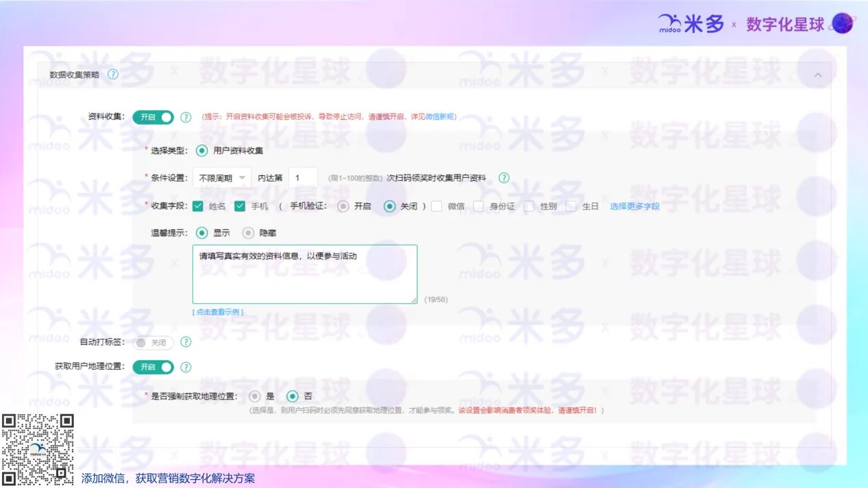
Task: Click the QR code image
Action: click(x=38, y=449)
